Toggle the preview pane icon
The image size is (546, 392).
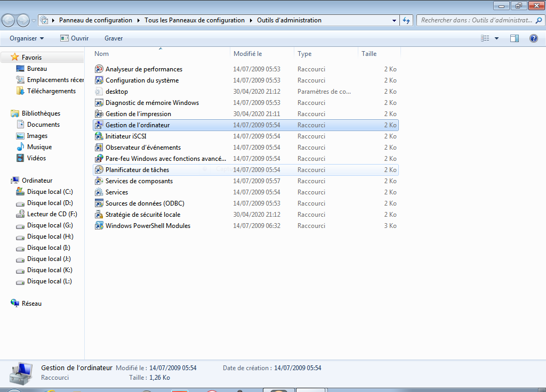tap(515, 38)
